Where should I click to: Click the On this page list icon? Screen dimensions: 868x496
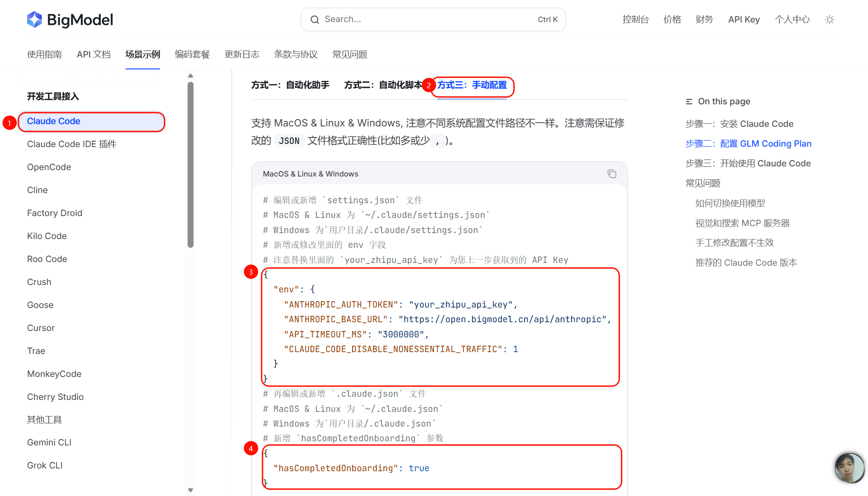click(689, 102)
